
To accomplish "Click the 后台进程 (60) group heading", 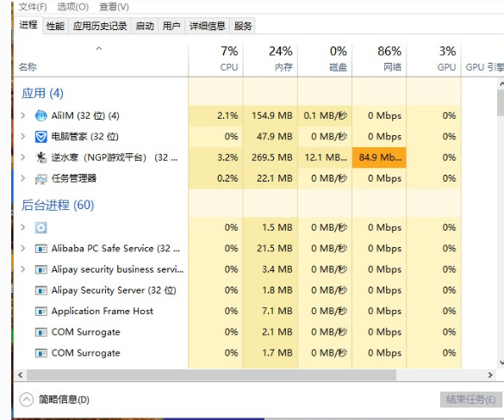I will [58, 205].
